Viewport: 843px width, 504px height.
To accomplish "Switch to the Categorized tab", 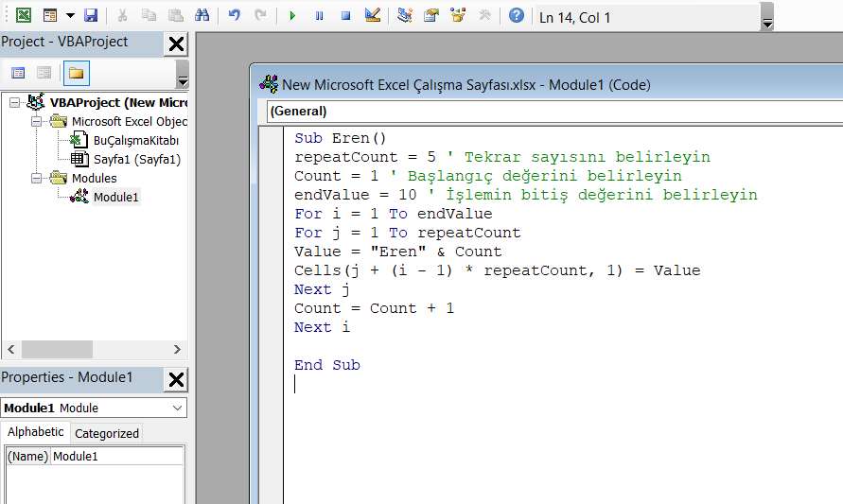I will coord(107,433).
